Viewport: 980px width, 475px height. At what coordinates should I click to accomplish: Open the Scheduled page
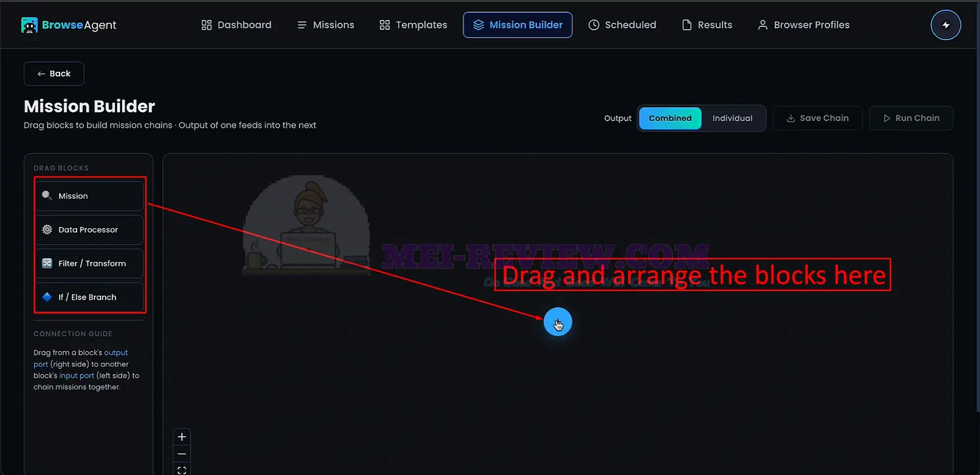click(x=623, y=25)
